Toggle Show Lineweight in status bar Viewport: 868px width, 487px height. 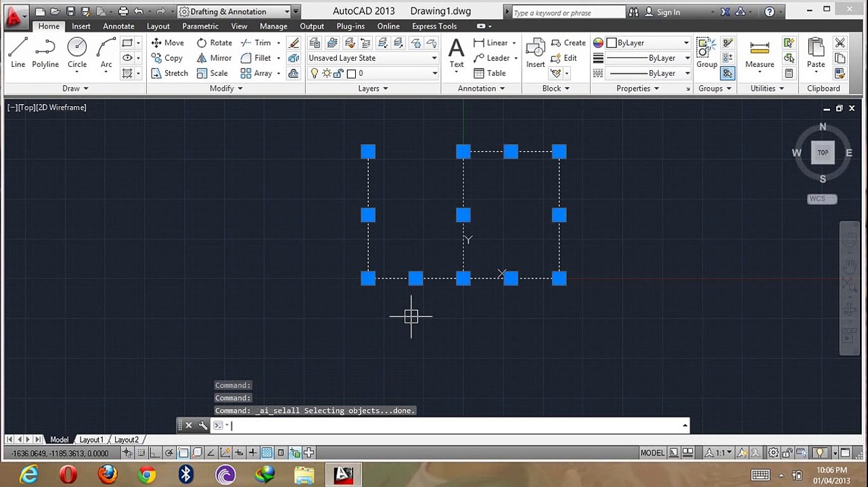pyautogui.click(x=252, y=453)
